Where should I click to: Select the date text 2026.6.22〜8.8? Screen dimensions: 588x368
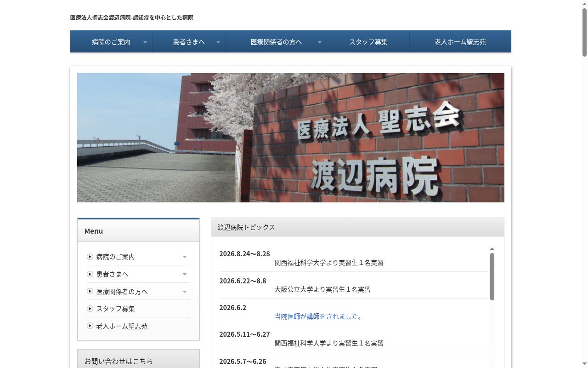click(243, 281)
